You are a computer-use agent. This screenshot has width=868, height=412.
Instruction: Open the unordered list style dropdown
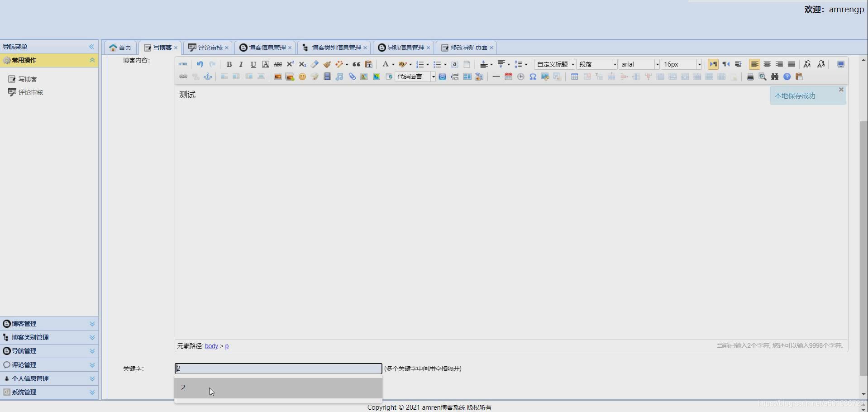point(445,64)
